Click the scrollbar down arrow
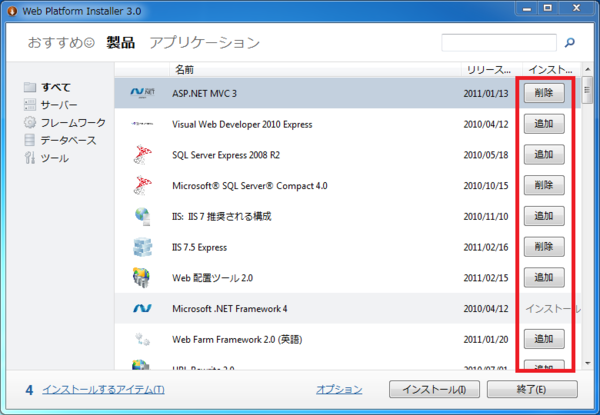The height and width of the screenshot is (415, 600). pyautogui.click(x=587, y=363)
